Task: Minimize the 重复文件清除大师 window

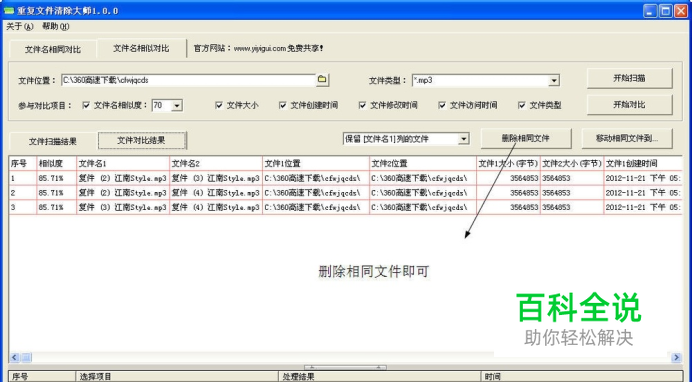Action: pyautogui.click(x=650, y=11)
